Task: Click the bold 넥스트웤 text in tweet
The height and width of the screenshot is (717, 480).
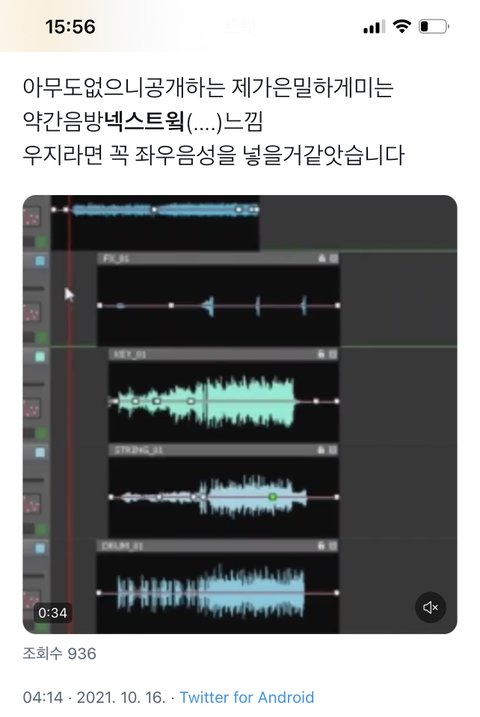Action: click(145, 121)
